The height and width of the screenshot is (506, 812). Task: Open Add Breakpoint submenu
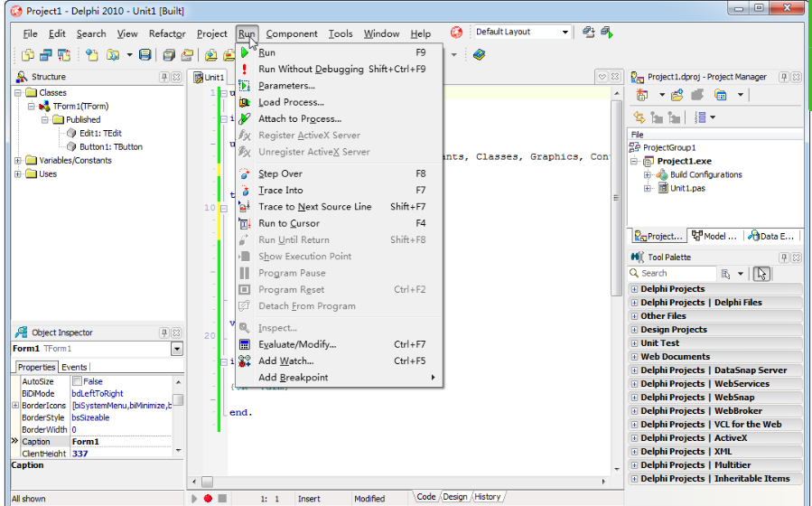340,378
